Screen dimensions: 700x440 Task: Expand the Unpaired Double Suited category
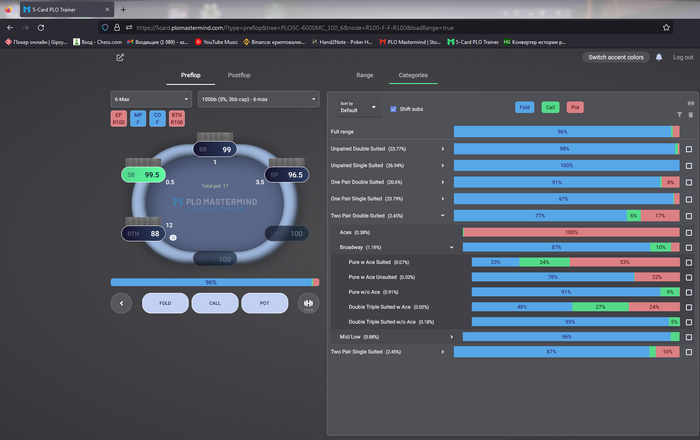442,149
